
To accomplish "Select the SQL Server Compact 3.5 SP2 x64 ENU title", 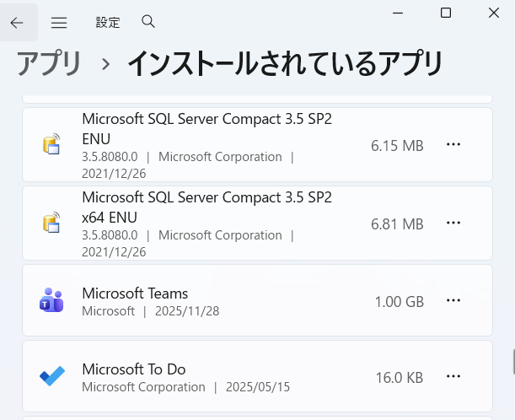I will coord(207,207).
